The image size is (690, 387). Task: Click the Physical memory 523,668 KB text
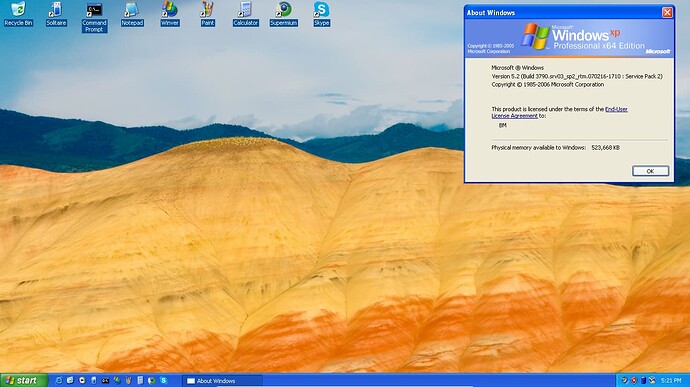555,147
